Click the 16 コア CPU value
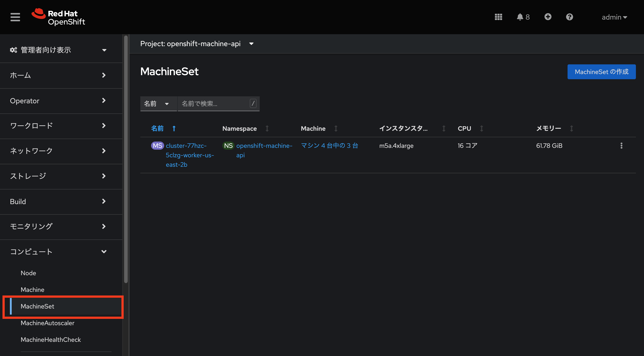 467,146
